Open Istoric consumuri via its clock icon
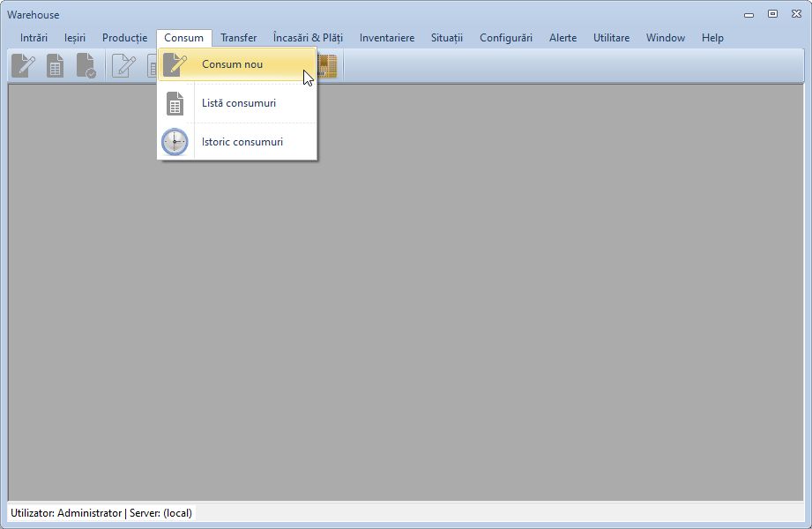This screenshot has height=529, width=812. click(175, 141)
